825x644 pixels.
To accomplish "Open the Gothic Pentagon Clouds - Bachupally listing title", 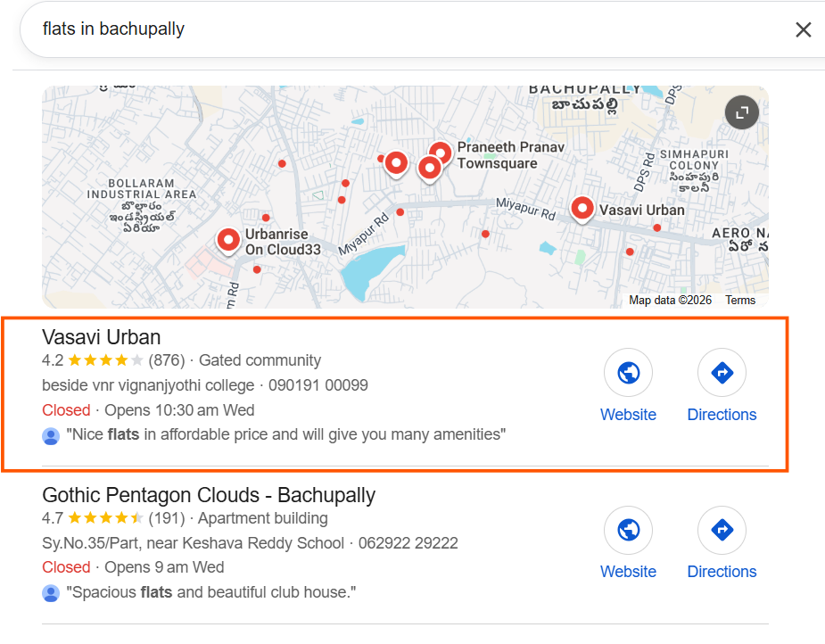I will pyautogui.click(x=209, y=495).
